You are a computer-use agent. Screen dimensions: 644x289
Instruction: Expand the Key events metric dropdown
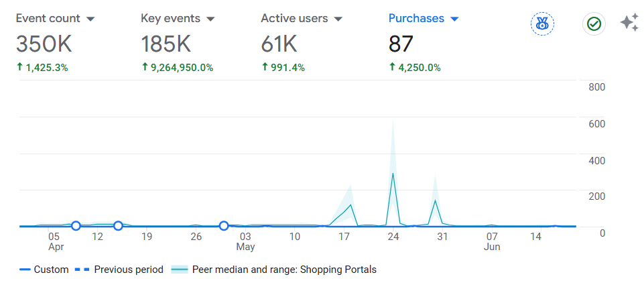(x=210, y=19)
